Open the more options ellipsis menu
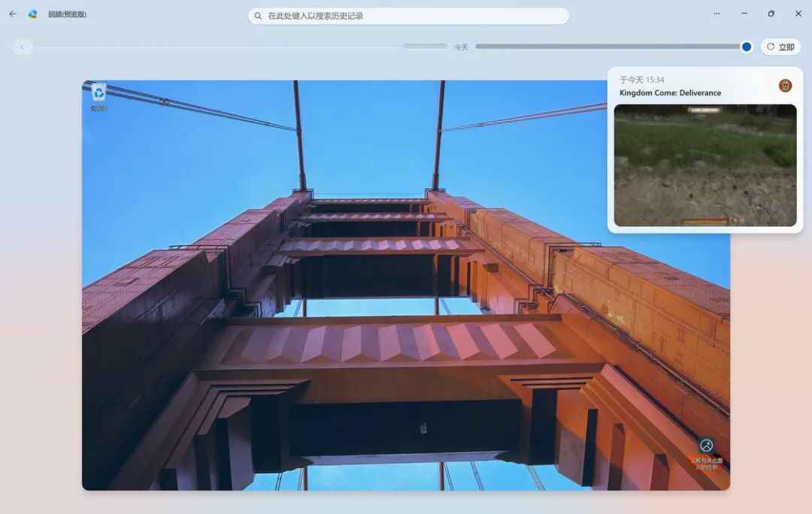This screenshot has height=514, width=812. pos(717,14)
